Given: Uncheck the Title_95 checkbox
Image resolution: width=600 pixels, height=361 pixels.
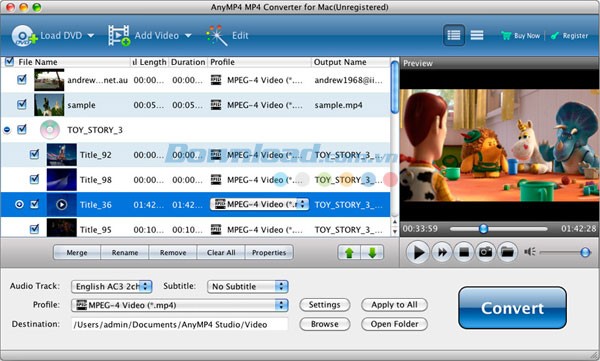Looking at the screenshot, I should [34, 229].
